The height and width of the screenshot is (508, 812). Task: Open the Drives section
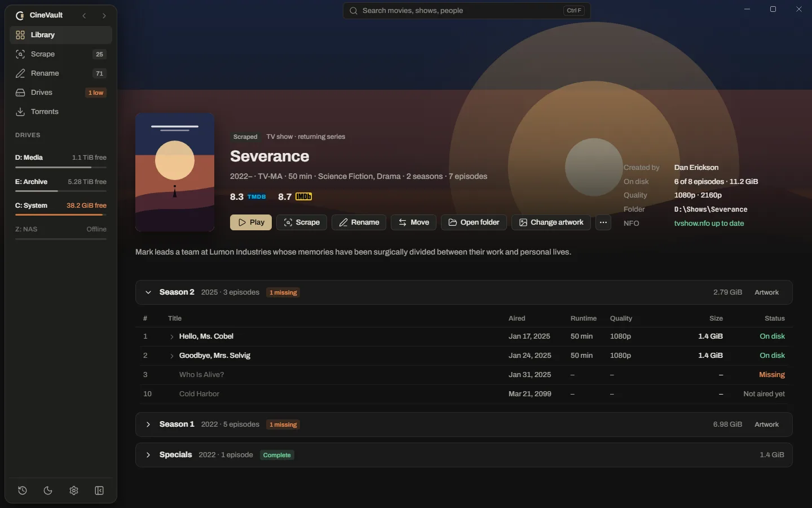click(x=61, y=93)
